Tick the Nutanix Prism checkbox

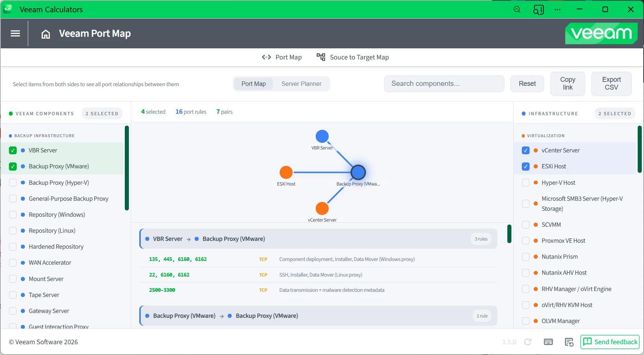[526, 257]
